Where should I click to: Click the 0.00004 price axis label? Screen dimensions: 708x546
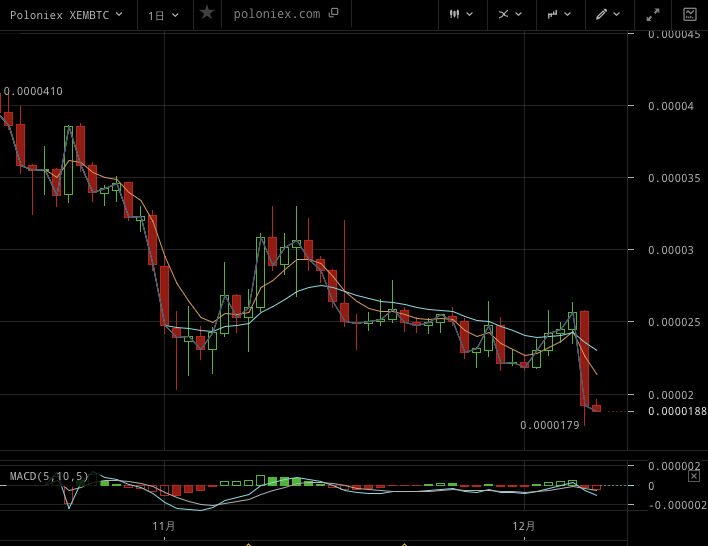671,106
